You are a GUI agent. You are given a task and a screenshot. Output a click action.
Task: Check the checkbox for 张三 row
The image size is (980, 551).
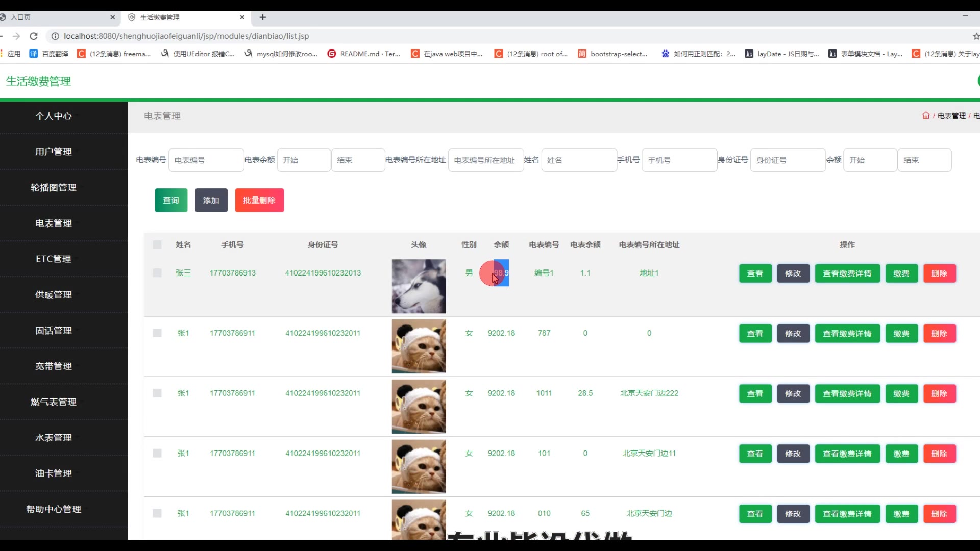pyautogui.click(x=157, y=273)
